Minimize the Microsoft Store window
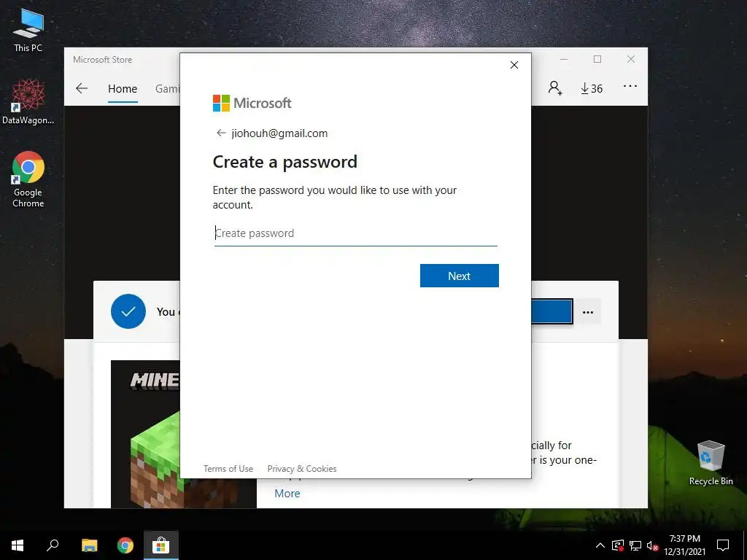 tap(564, 60)
